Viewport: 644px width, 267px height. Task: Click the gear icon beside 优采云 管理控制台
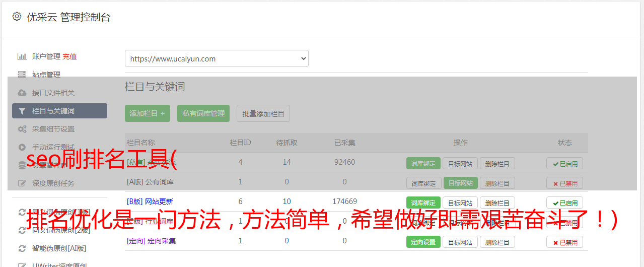pyautogui.click(x=17, y=17)
